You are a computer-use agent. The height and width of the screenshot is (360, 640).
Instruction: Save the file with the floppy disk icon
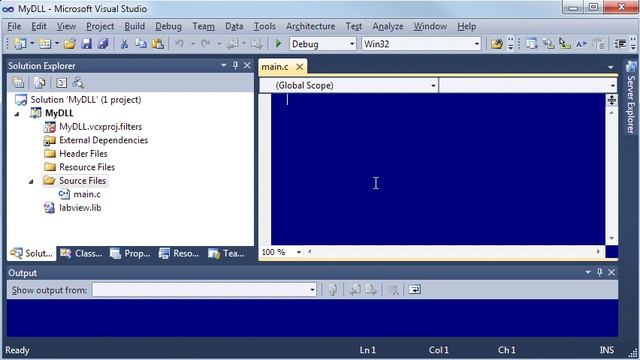[x=87, y=44]
